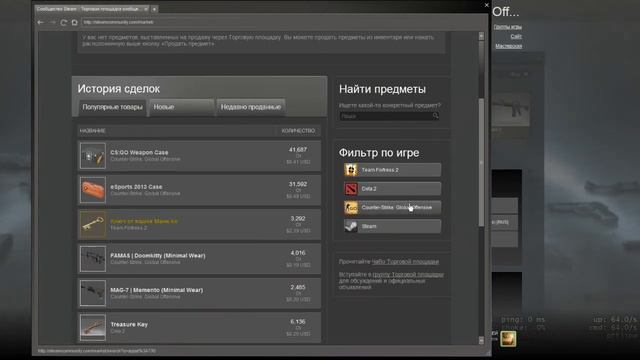Click the НАЗВАНИЕ column header

(93, 131)
